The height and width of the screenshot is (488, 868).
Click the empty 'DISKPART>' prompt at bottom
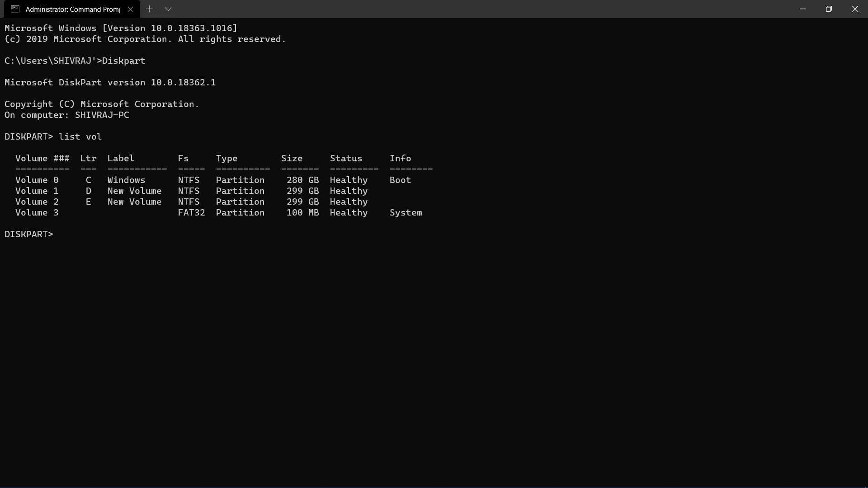(28, 234)
